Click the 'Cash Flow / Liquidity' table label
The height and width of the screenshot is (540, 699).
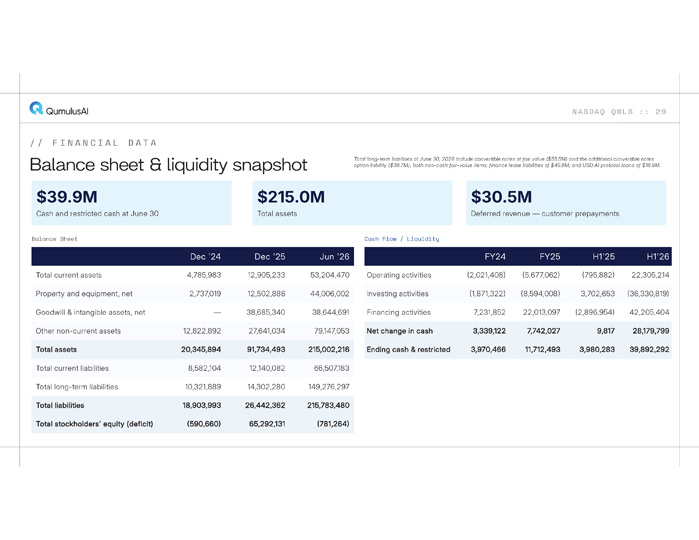(402, 239)
